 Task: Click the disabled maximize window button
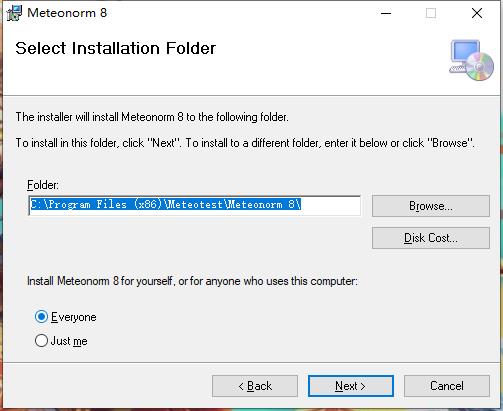click(x=431, y=13)
